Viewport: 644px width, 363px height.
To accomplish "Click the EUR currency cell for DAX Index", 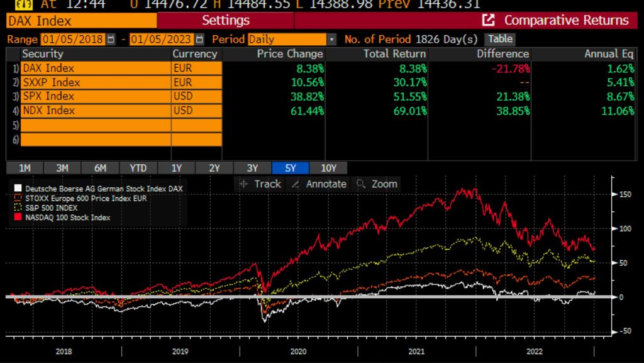I will tap(197, 68).
